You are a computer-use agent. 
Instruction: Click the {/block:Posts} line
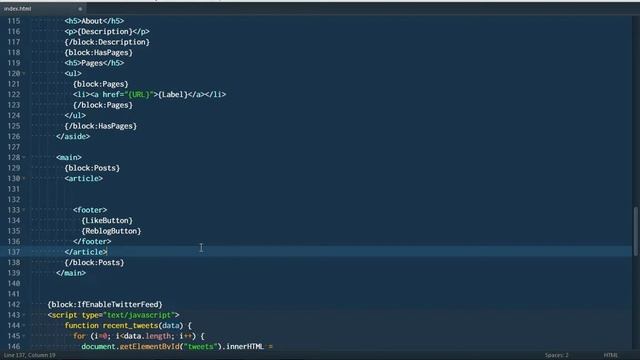(94, 262)
